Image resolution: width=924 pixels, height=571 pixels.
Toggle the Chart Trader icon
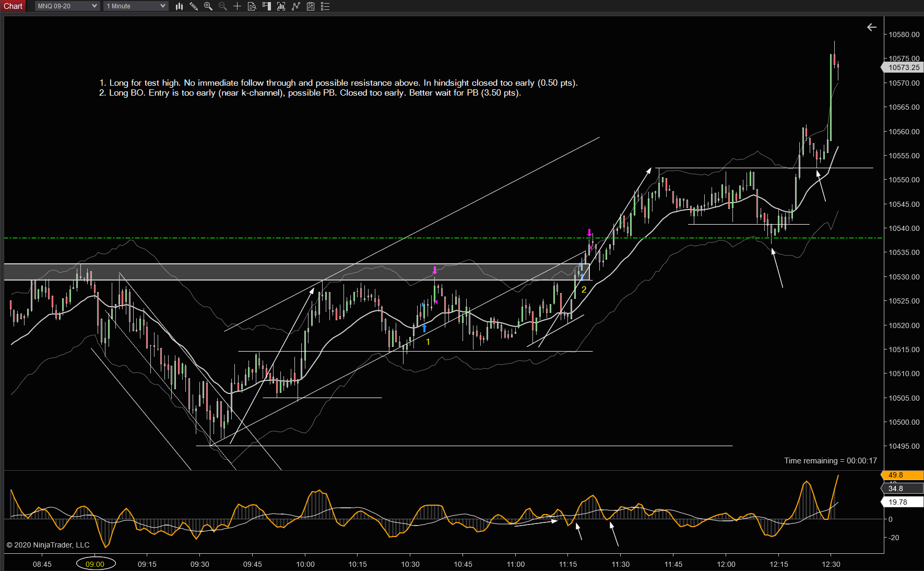pos(267,6)
